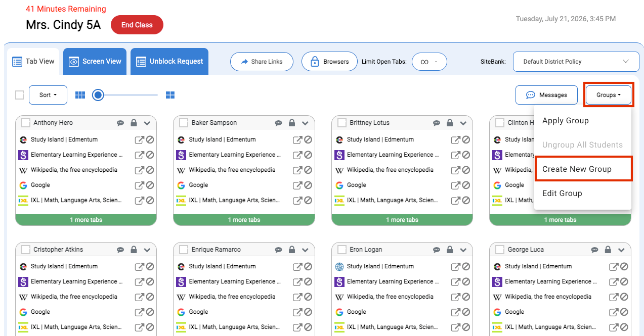Click message icon on Baker Sampson card
Image resolution: width=644 pixels, height=336 pixels.
tap(278, 123)
